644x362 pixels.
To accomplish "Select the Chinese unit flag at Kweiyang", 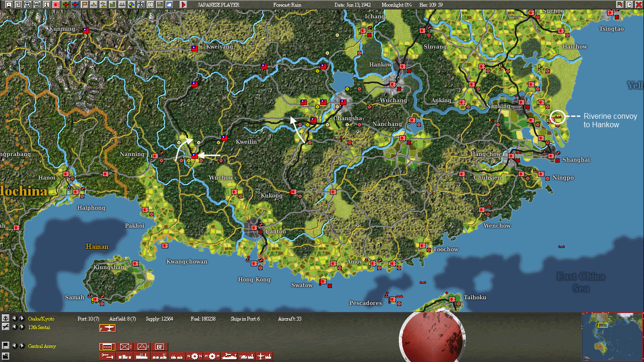I will pos(194,48).
